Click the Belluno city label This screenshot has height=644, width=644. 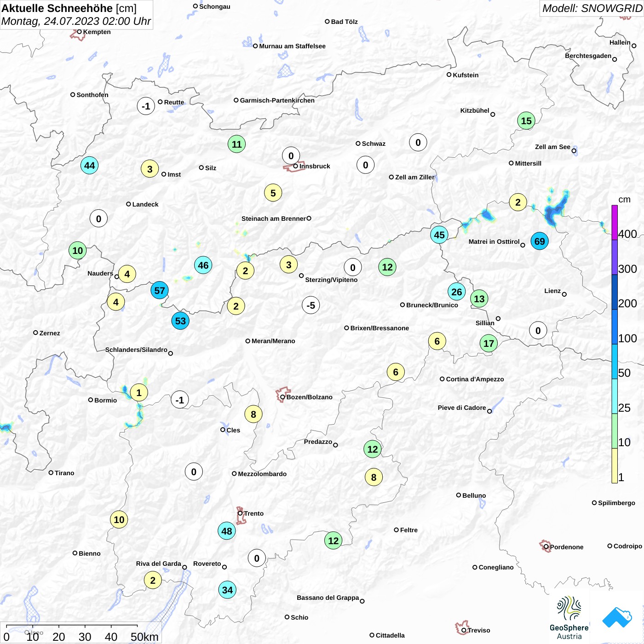click(x=474, y=495)
